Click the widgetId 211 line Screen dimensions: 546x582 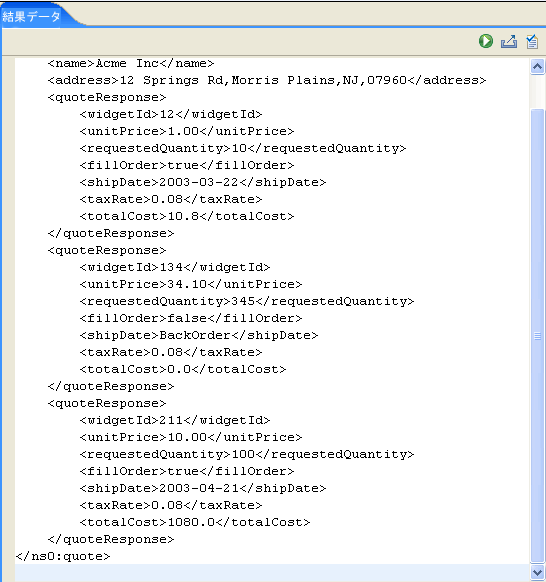tap(175, 420)
